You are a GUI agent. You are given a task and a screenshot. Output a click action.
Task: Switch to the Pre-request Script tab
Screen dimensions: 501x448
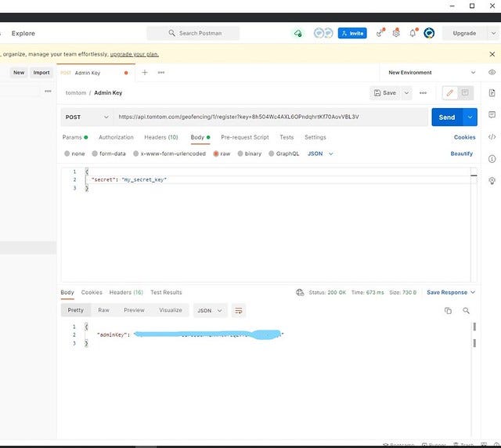click(x=245, y=137)
